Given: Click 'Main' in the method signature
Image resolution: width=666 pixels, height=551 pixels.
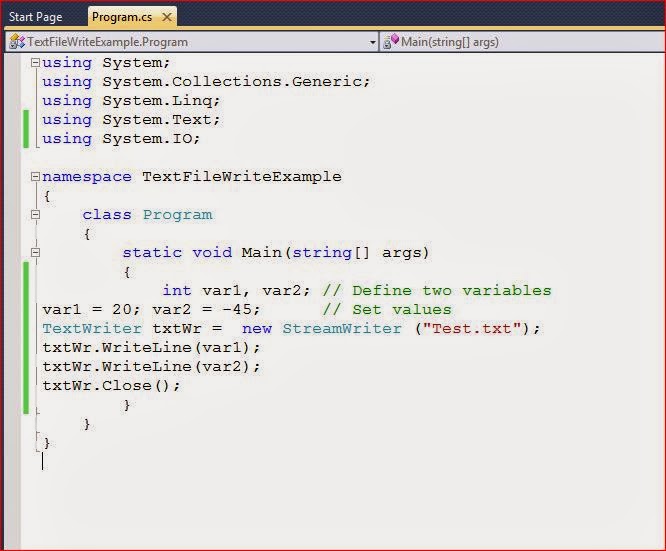Looking at the screenshot, I should (262, 253).
